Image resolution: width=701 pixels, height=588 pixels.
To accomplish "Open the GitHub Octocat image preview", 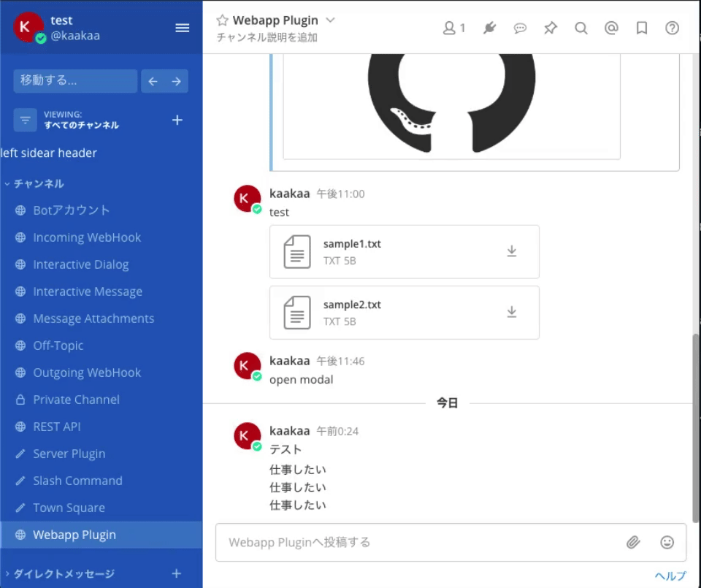I will click(451, 105).
